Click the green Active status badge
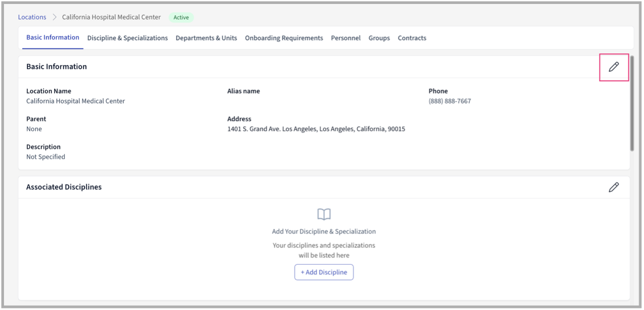This screenshot has height=310, width=644. (x=181, y=18)
